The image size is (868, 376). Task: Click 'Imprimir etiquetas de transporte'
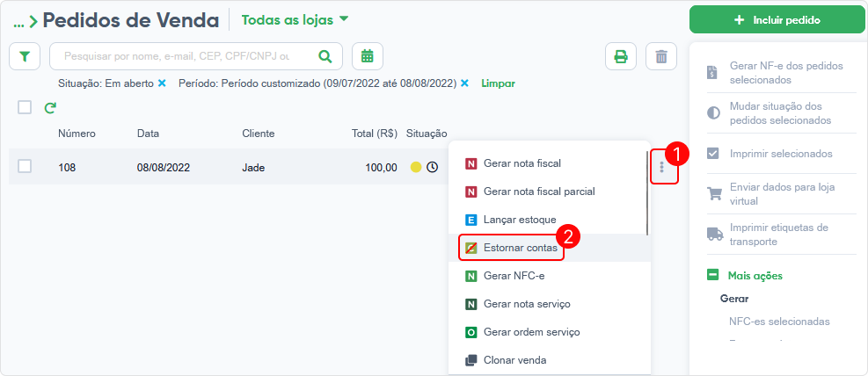779,235
